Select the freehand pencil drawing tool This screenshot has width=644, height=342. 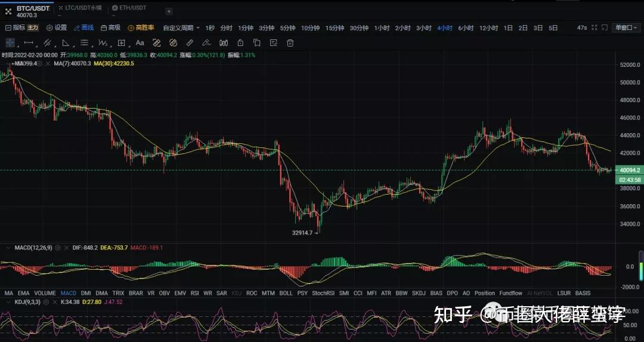206,43
